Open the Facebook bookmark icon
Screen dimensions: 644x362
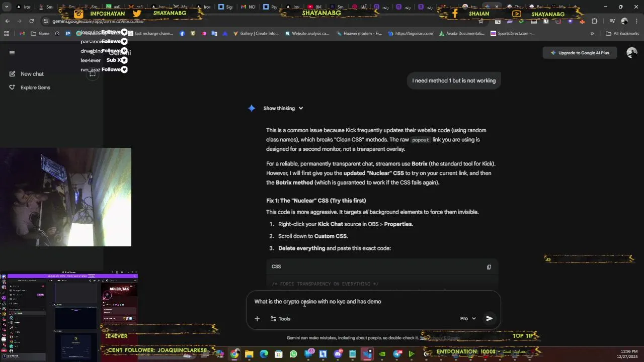click(x=182, y=34)
